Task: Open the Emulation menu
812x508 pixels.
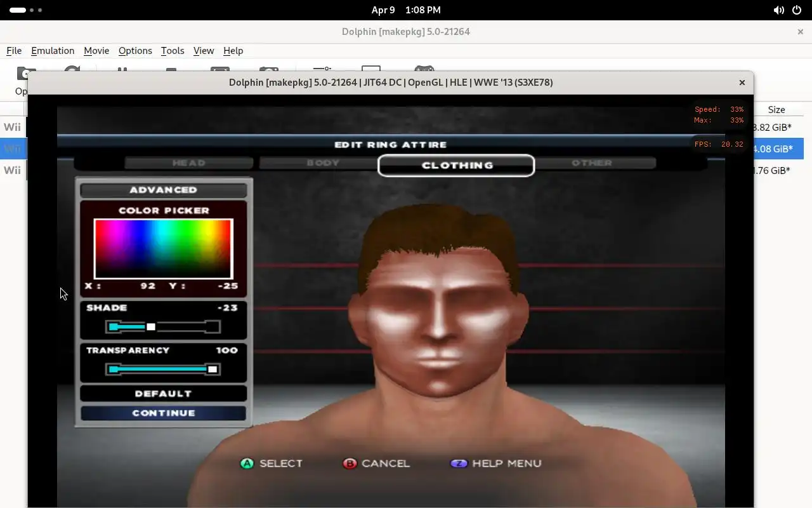Action: point(53,51)
